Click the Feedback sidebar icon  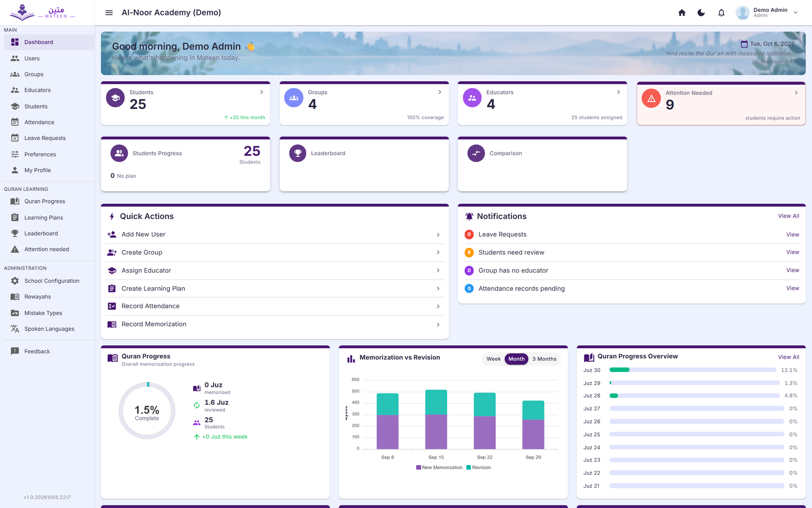click(15, 351)
